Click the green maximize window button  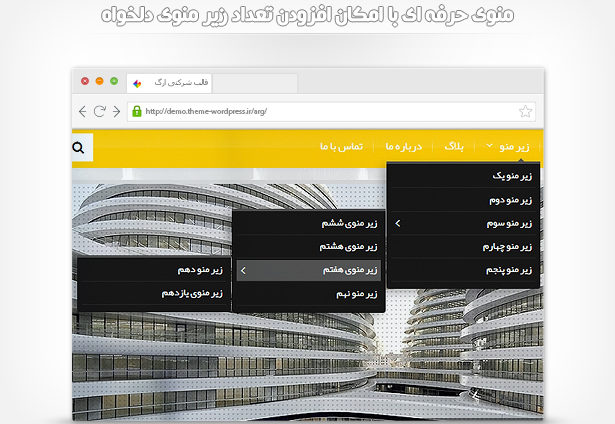[114, 80]
